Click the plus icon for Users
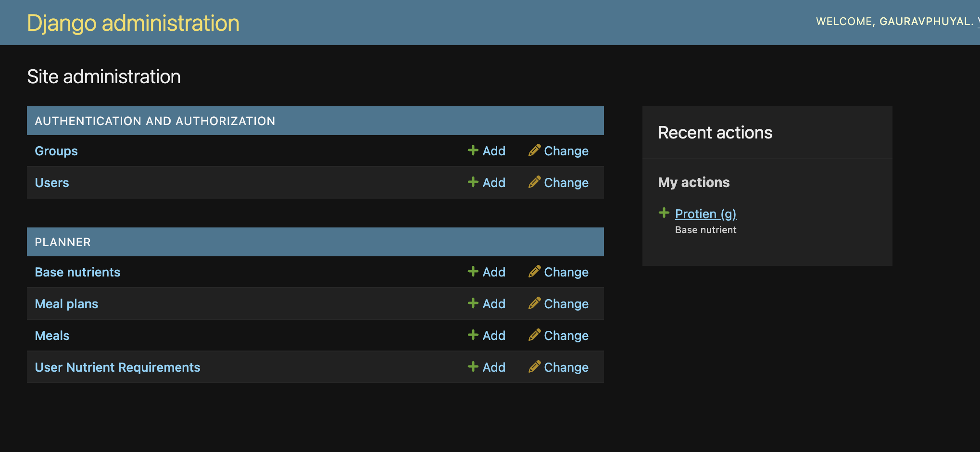This screenshot has width=980, height=452. tap(473, 182)
